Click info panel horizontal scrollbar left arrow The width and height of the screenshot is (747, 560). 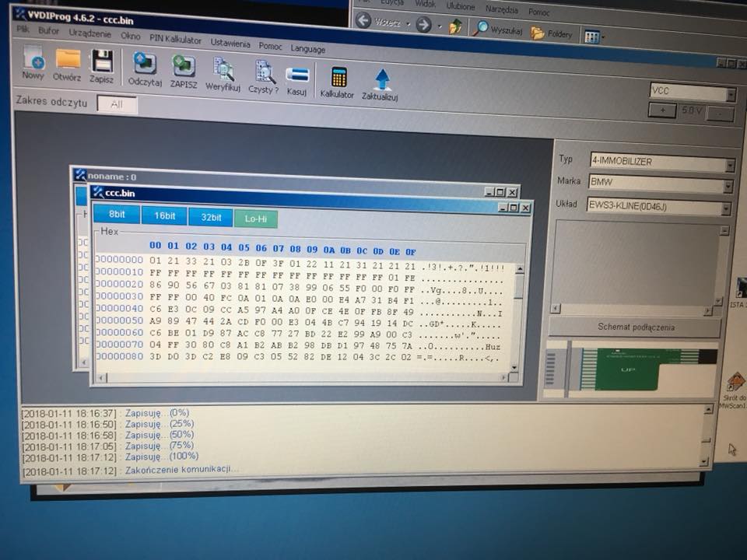pyautogui.click(x=555, y=308)
